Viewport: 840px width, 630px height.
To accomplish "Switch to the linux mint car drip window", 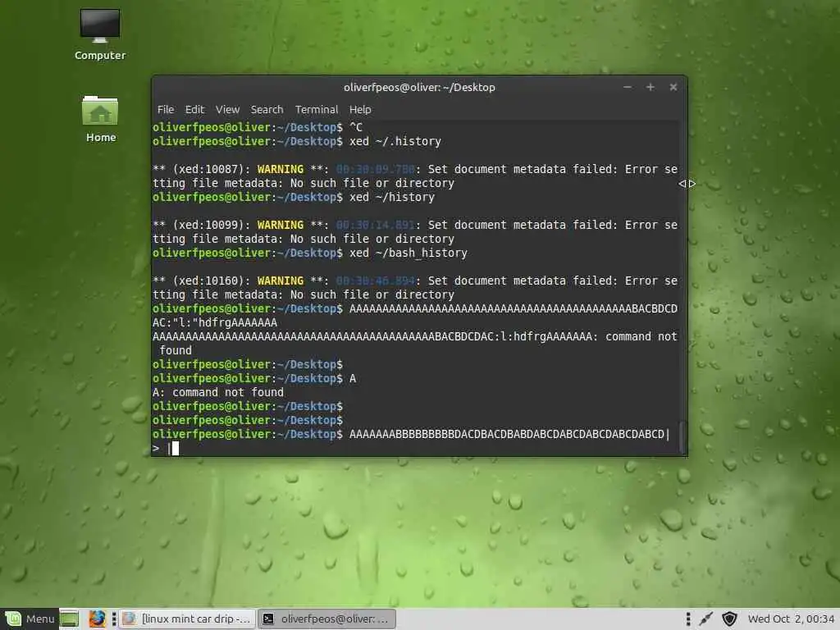I will [188, 619].
